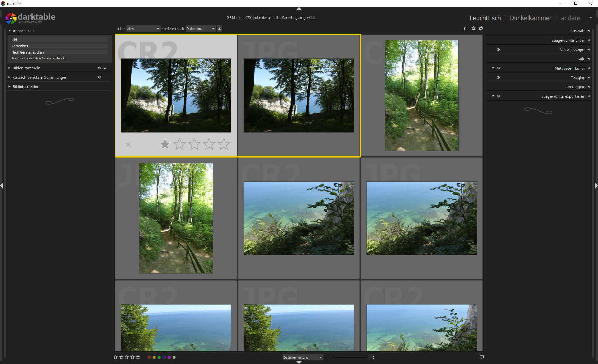Toggle thumbnail overlays star icon in header

(x=473, y=29)
